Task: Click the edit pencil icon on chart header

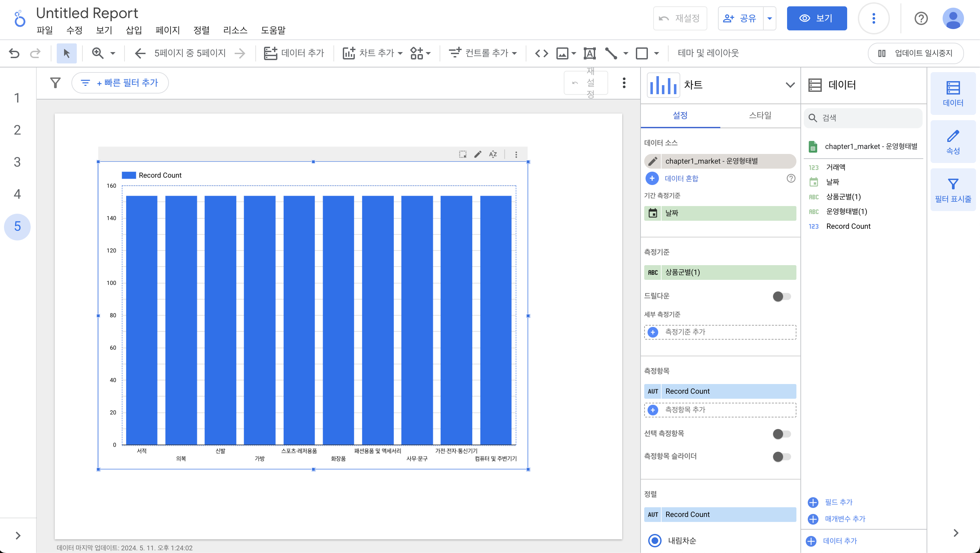Action: (478, 154)
